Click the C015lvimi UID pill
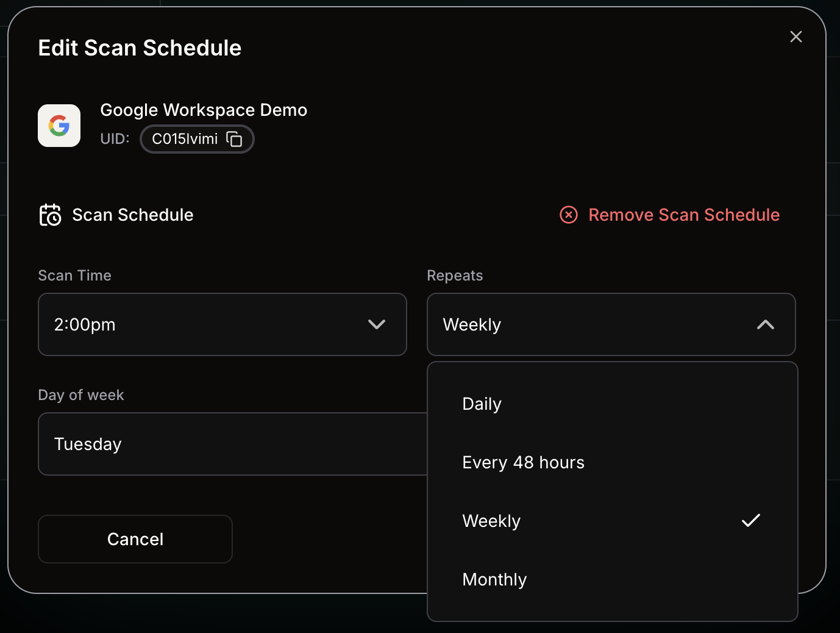 click(x=197, y=139)
